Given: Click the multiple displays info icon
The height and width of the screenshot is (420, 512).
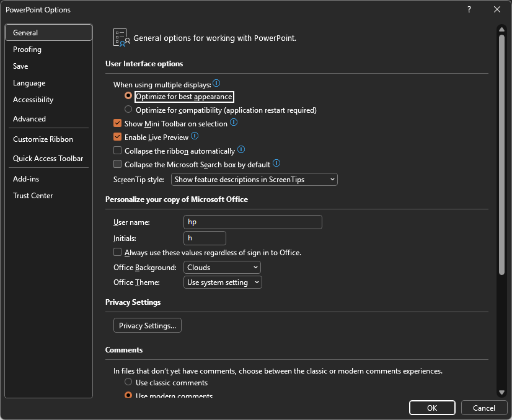Looking at the screenshot, I should 216,83.
